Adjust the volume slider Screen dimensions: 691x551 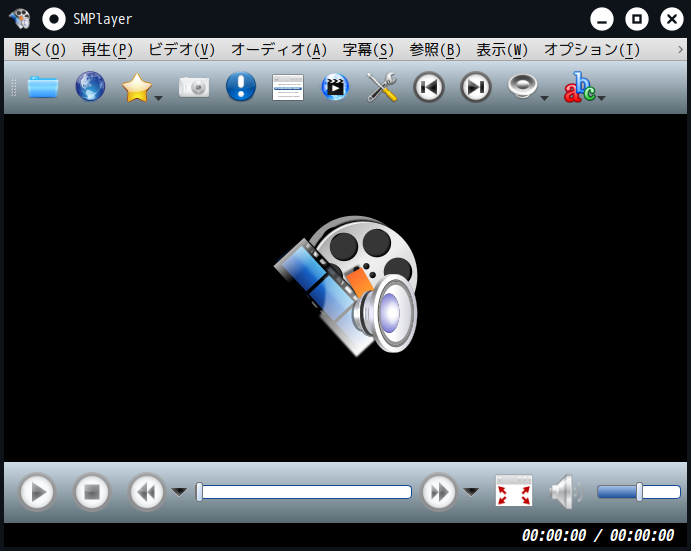tap(639, 492)
